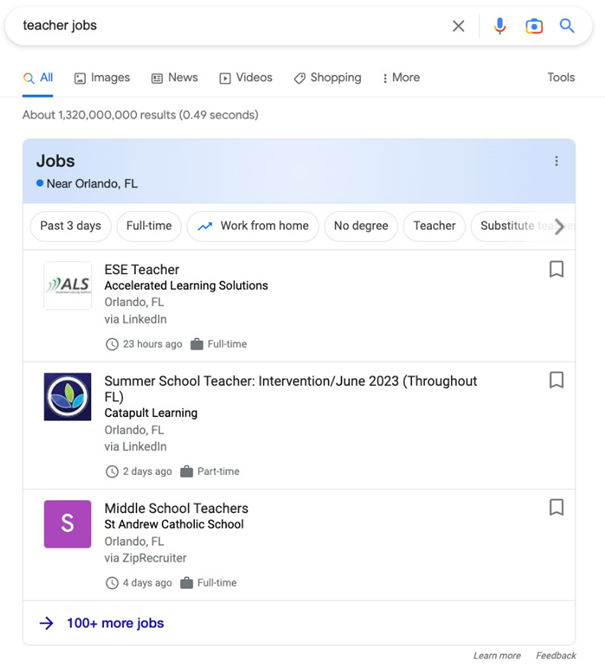Click 'via ZipRecruiter' source text

tap(145, 558)
